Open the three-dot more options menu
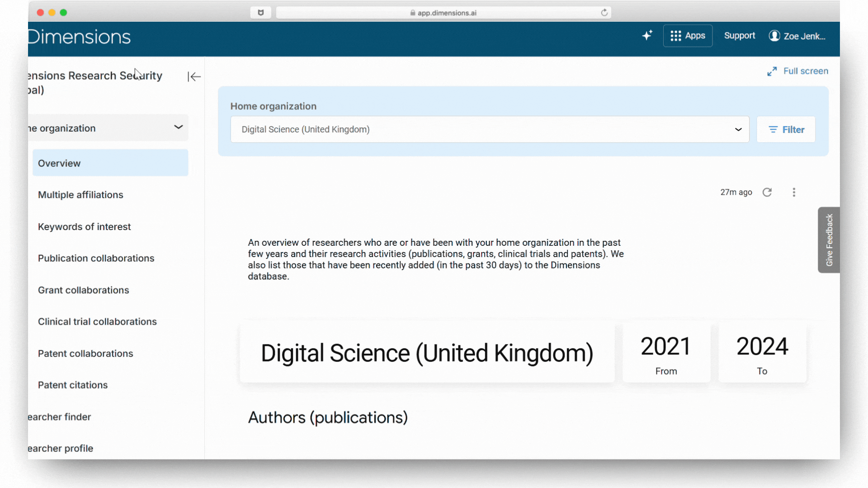 click(x=793, y=192)
